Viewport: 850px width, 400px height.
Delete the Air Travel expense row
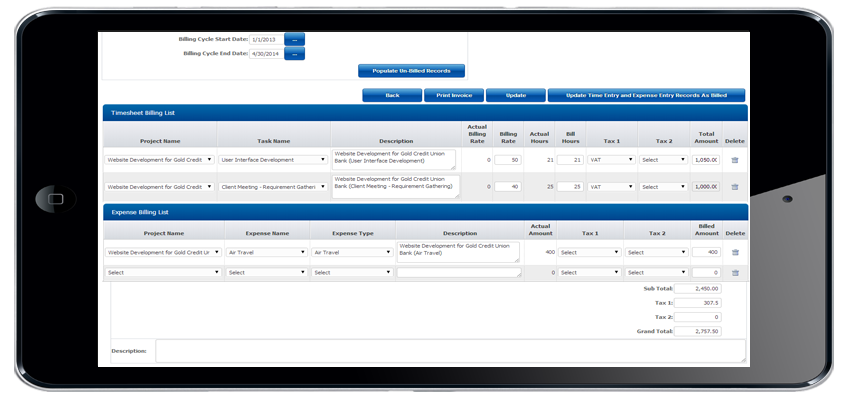pos(735,252)
